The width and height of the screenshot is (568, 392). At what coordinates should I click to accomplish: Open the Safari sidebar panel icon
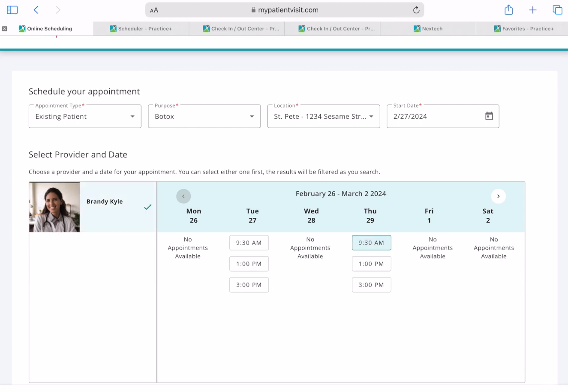pyautogui.click(x=12, y=10)
